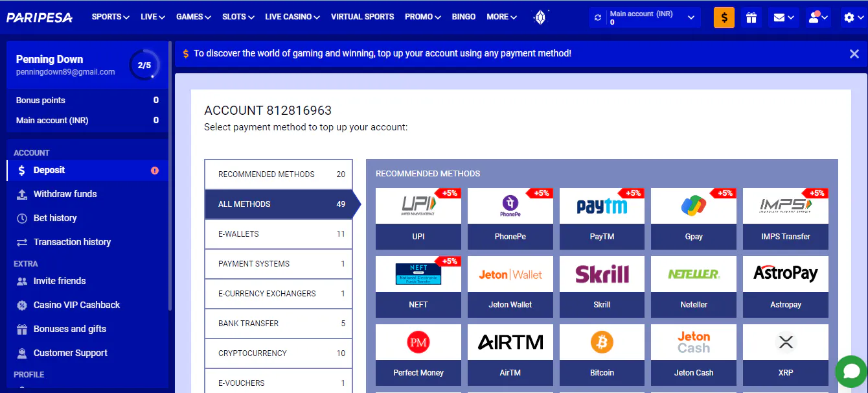Screen dimensions: 868x393
Task: Choose Perfect Money payment method
Action: (x=418, y=355)
